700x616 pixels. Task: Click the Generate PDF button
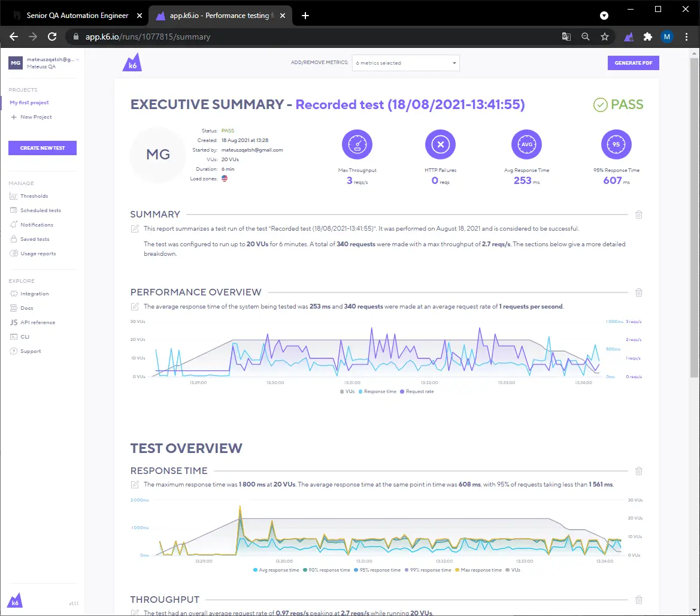pos(633,63)
